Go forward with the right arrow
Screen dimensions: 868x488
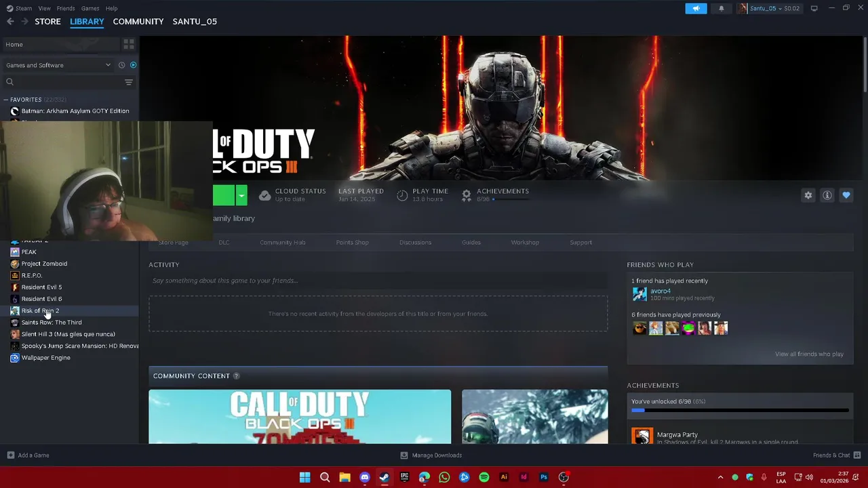tap(24, 22)
